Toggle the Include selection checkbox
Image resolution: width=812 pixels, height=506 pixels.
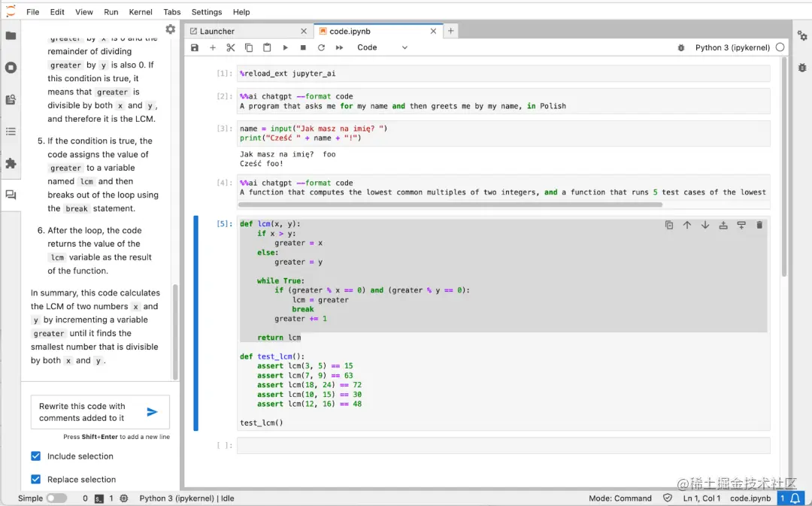[36, 456]
